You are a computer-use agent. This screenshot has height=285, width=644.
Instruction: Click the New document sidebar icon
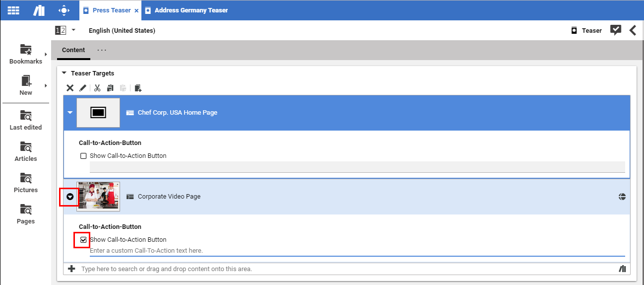click(26, 85)
